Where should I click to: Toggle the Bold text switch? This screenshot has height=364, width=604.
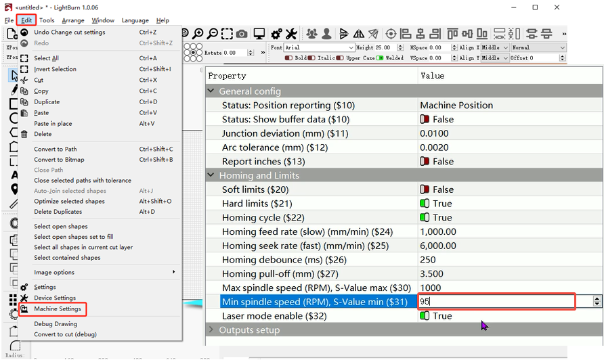(x=288, y=58)
